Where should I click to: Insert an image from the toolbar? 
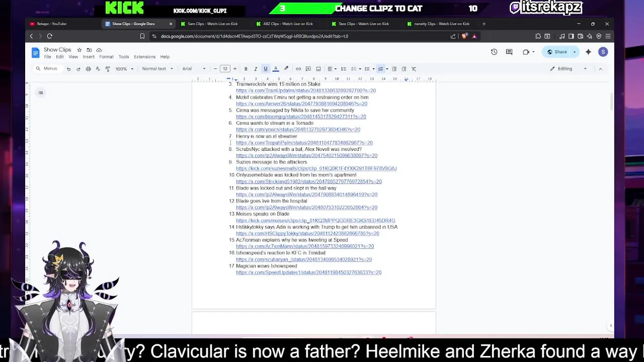[x=318, y=69]
